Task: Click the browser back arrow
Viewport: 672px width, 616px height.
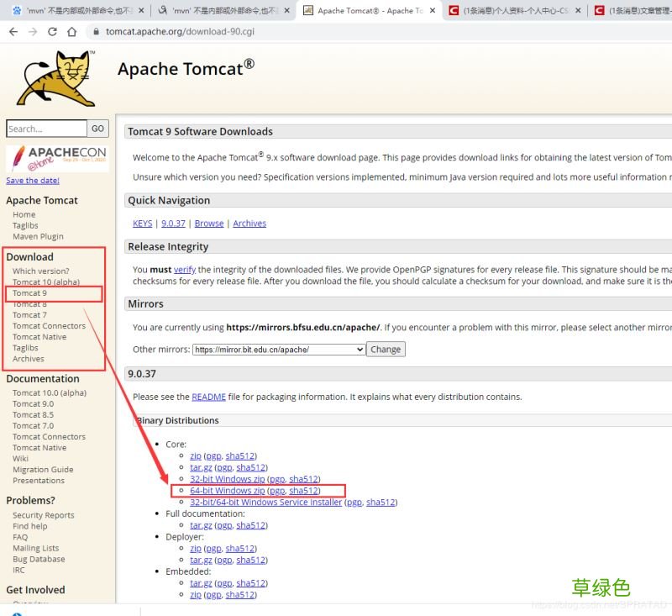Action: 13,32
